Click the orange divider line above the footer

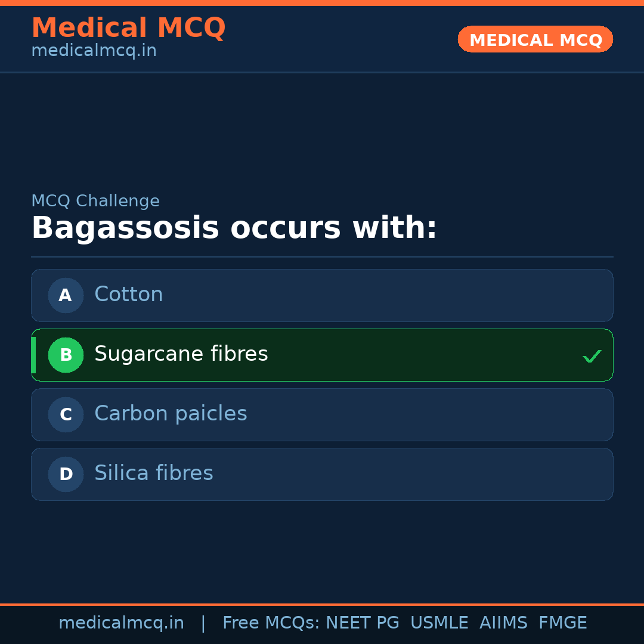[x=322, y=603]
